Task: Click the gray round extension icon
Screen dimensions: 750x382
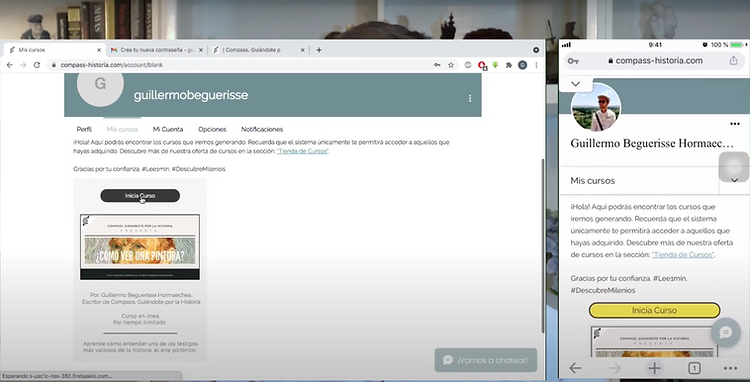Action: pyautogui.click(x=468, y=65)
